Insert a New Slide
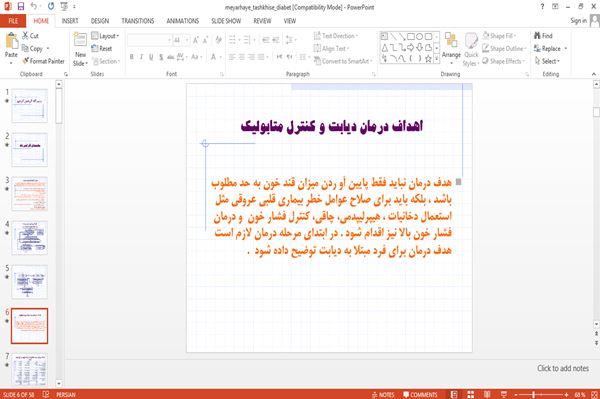600x399 pixels. point(80,50)
